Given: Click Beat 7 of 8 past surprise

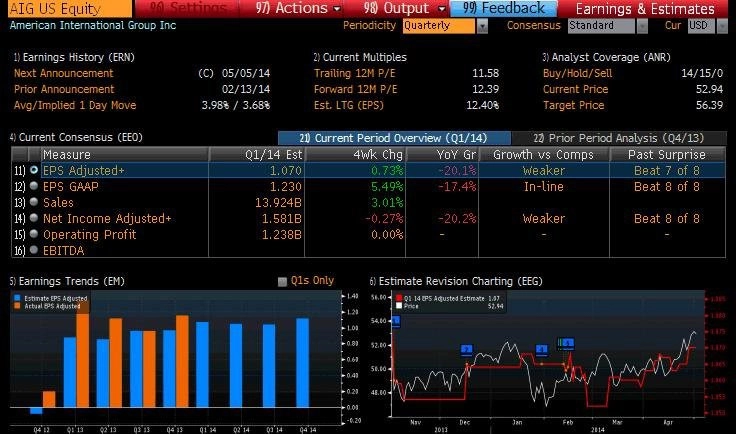Looking at the screenshot, I should (667, 171).
